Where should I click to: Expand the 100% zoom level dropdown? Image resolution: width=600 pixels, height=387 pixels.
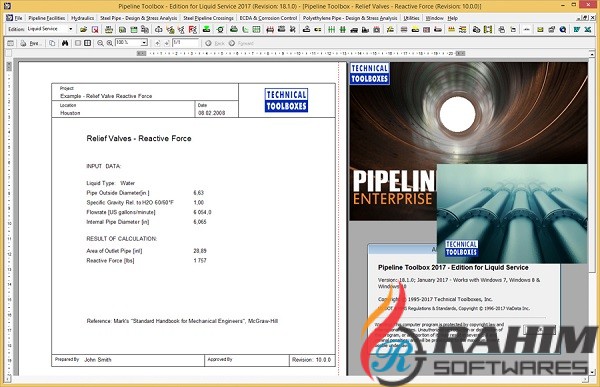click(144, 43)
